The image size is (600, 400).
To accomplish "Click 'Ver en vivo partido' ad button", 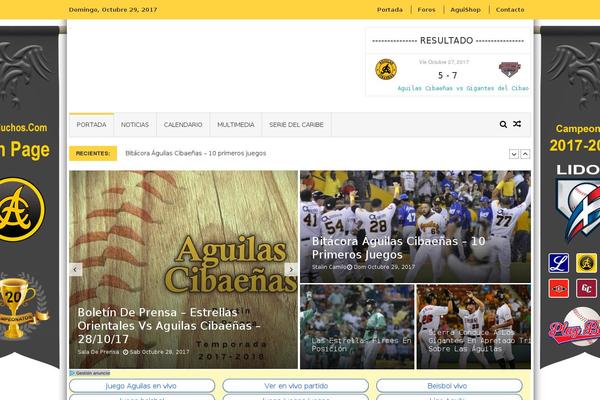I will pyautogui.click(x=296, y=386).
